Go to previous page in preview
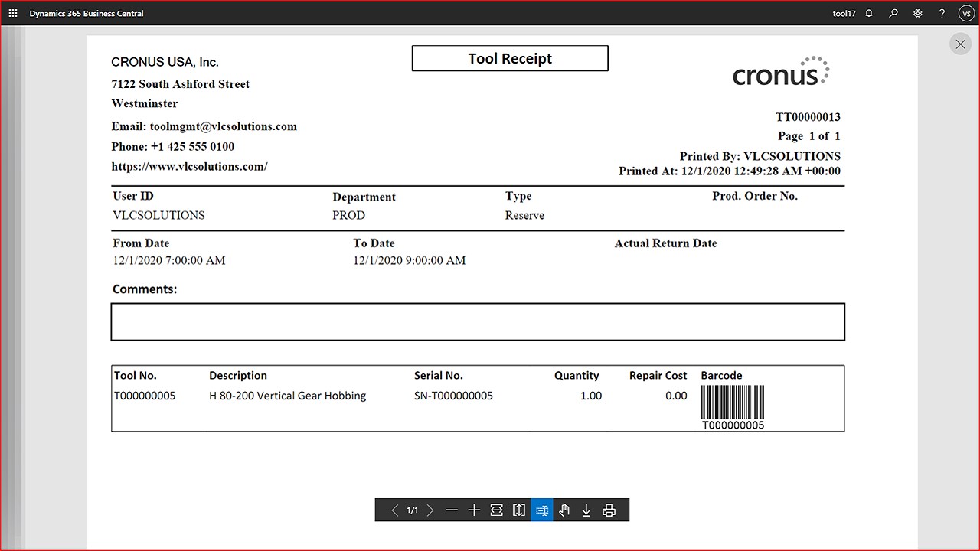Screen dimensions: 980x551 [x=395, y=510]
